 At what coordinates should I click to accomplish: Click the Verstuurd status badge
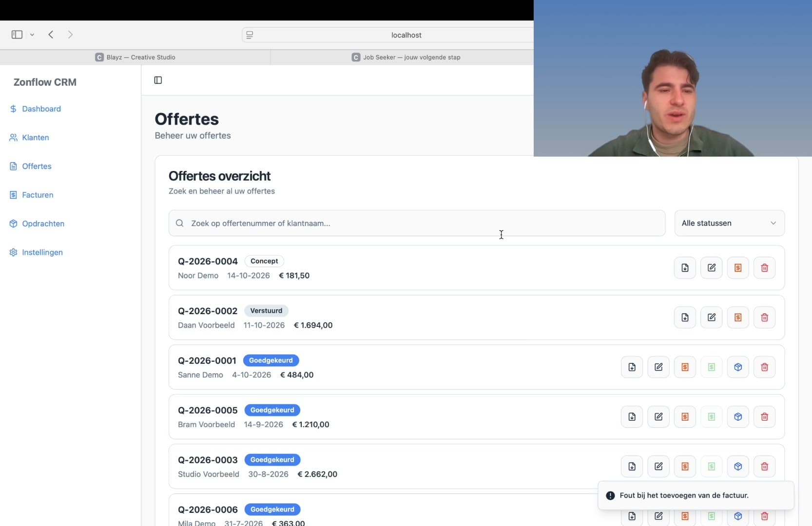click(266, 311)
